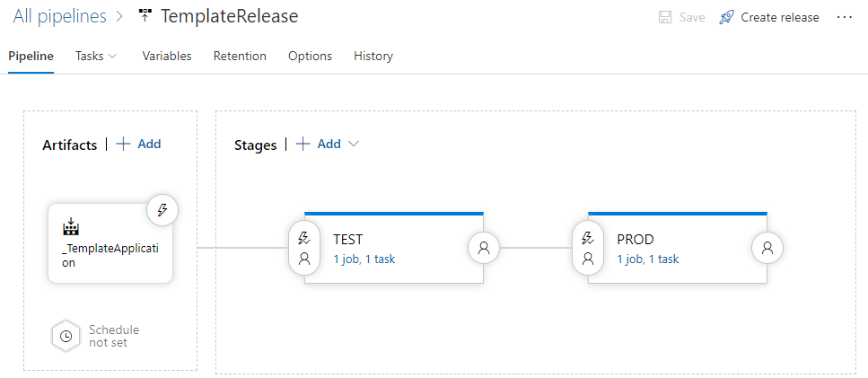Go to the Options tab
The width and height of the screenshot is (868, 378).
(x=310, y=56)
